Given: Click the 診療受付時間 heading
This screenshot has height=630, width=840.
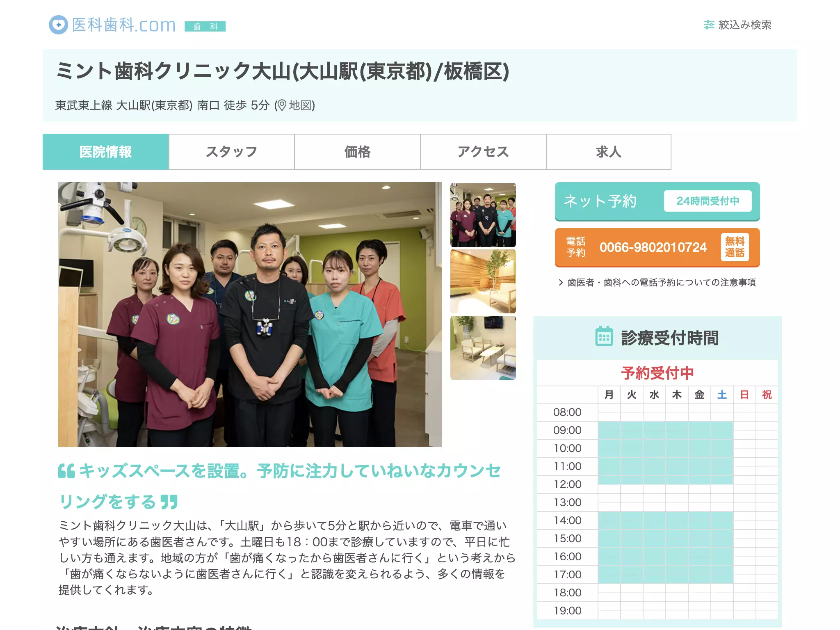Looking at the screenshot, I should tap(670, 338).
